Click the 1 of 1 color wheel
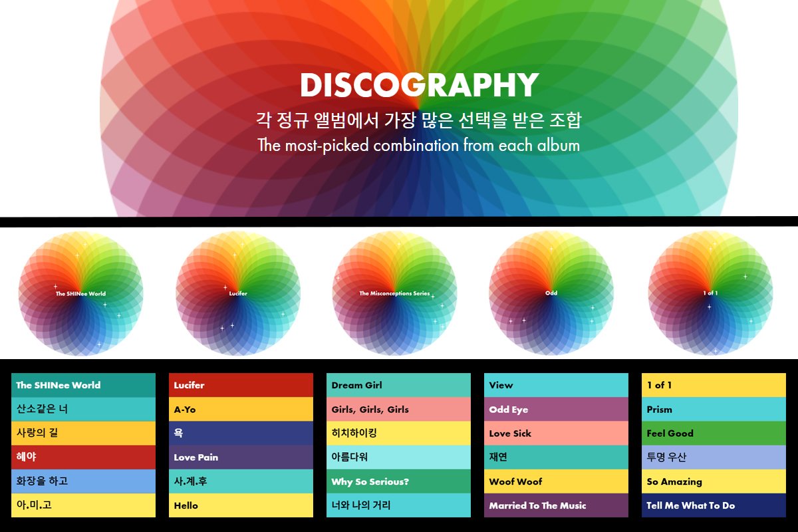Image resolution: width=798 pixels, height=532 pixels. click(x=710, y=293)
